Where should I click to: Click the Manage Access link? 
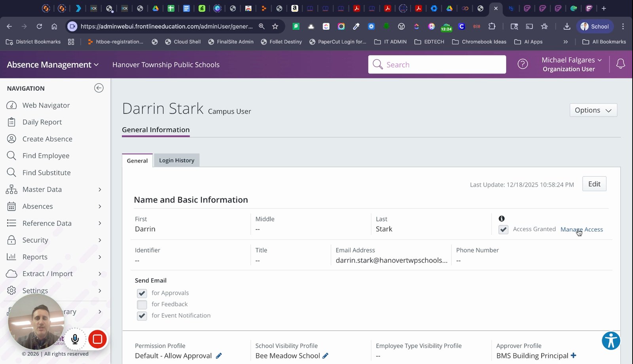click(x=582, y=229)
